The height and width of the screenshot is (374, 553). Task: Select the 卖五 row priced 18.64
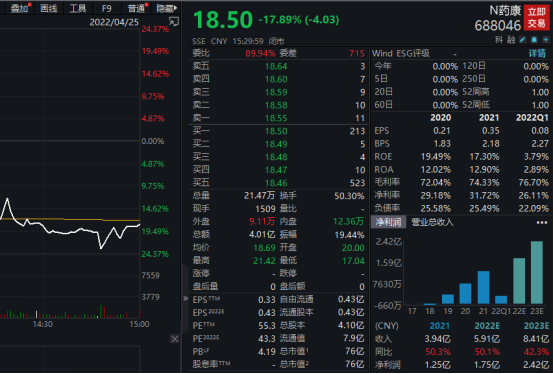tap(279, 66)
